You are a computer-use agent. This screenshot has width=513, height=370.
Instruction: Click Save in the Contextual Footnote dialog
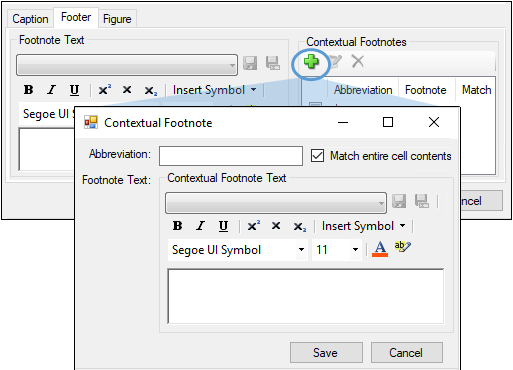(x=326, y=352)
